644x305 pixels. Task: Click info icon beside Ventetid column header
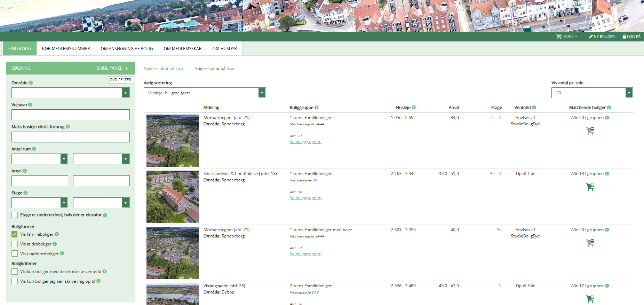click(x=534, y=108)
